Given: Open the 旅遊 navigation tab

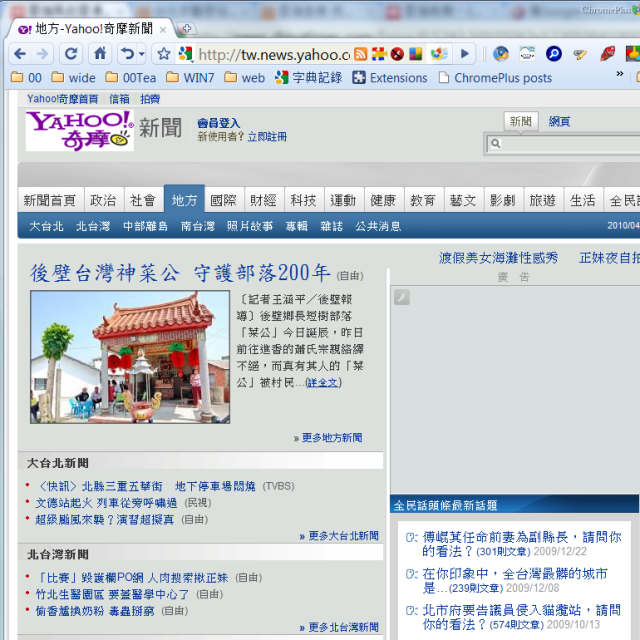Looking at the screenshot, I should tap(542, 200).
